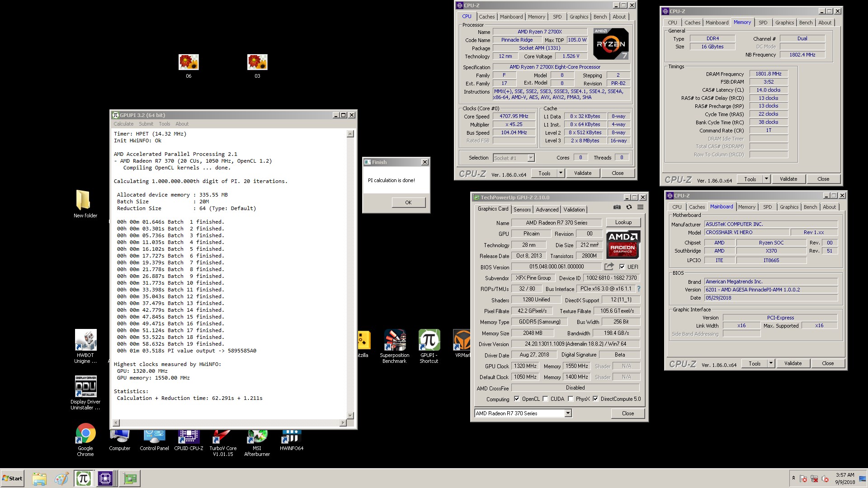The width and height of the screenshot is (868, 488).
Task: Select Bench tab in CPU-Z Mainboard window
Action: click(x=811, y=207)
